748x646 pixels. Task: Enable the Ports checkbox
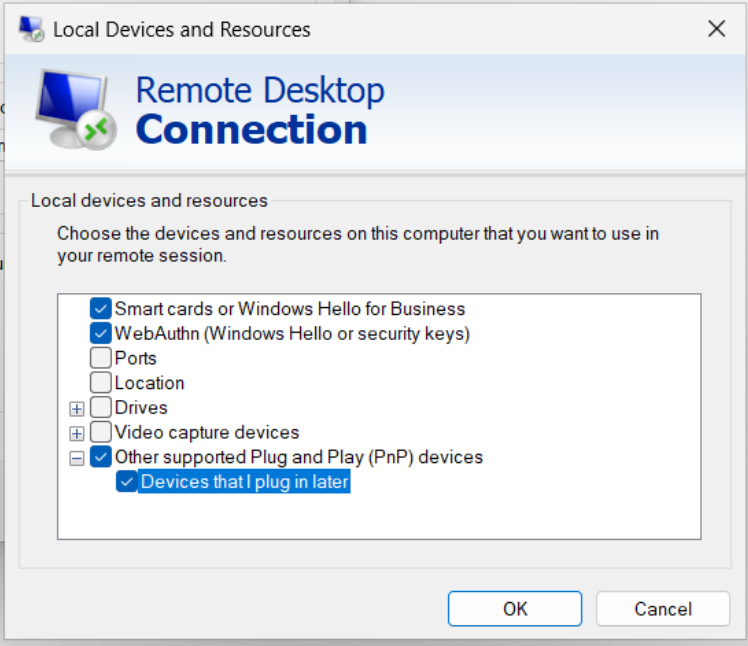coord(101,358)
